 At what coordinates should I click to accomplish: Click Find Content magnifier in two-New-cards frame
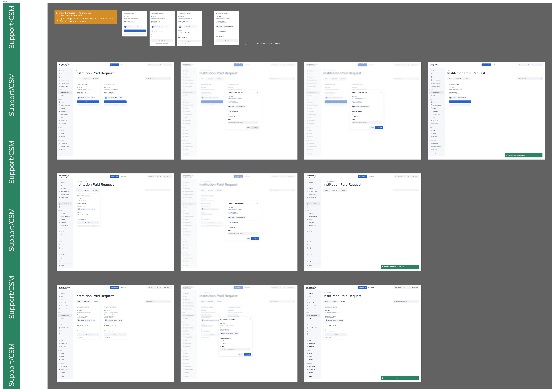[157, 65]
